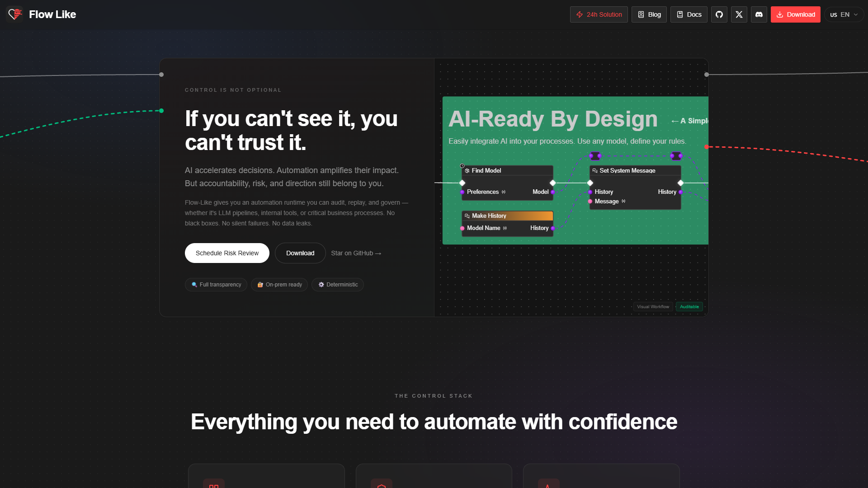Expand the EN language selector
Viewport: 868px width, 488px height.
pyautogui.click(x=844, y=14)
